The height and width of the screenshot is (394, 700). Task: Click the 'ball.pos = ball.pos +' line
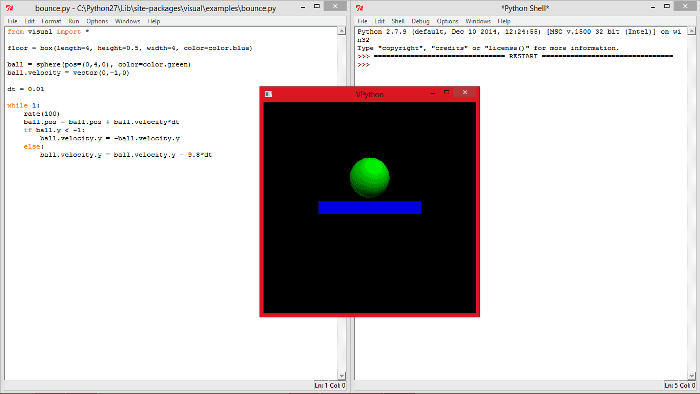101,122
